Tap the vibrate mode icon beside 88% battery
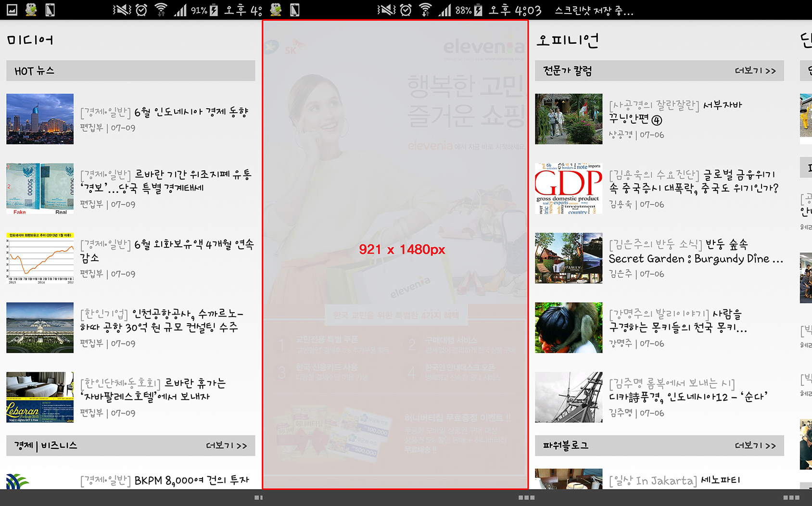 [x=387, y=10]
